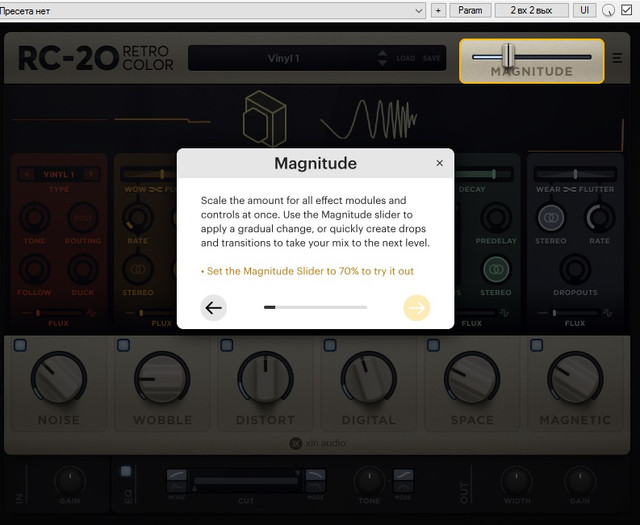Step presets with Vinyl 1 up/down arrows

point(382,58)
